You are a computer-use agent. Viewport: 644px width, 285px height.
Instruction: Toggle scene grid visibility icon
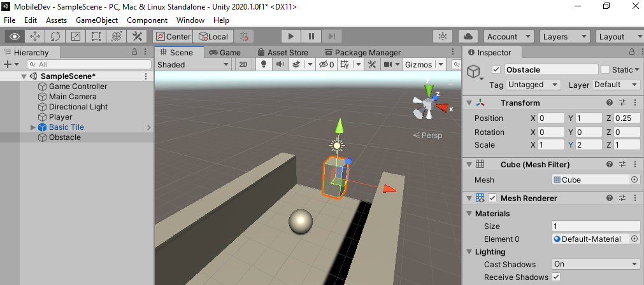click(345, 64)
